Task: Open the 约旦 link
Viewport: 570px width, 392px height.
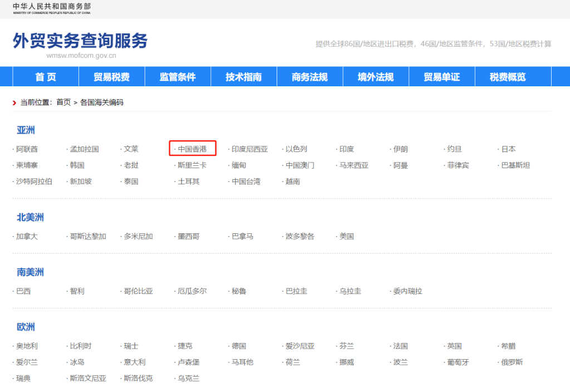Action: click(x=454, y=149)
